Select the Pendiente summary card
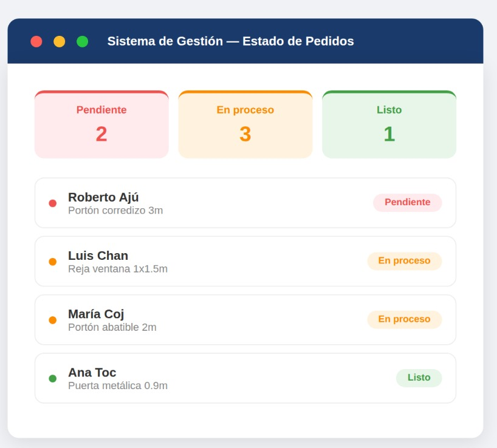This screenshot has height=448, width=497. point(101,124)
